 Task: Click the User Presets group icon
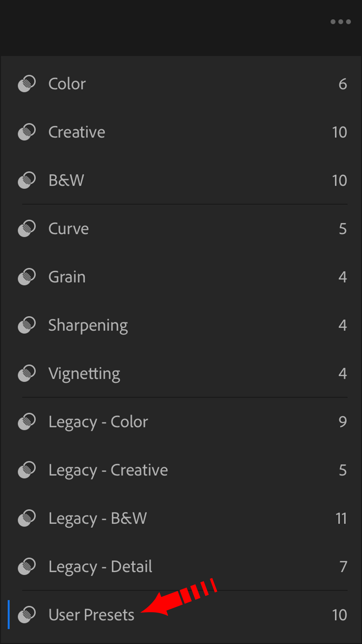tap(27, 615)
